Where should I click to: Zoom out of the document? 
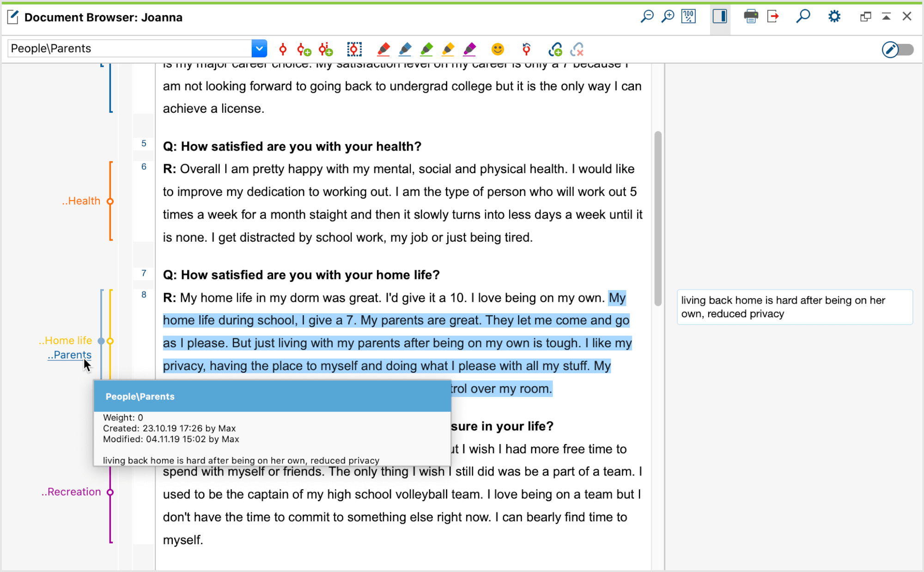coord(647,17)
